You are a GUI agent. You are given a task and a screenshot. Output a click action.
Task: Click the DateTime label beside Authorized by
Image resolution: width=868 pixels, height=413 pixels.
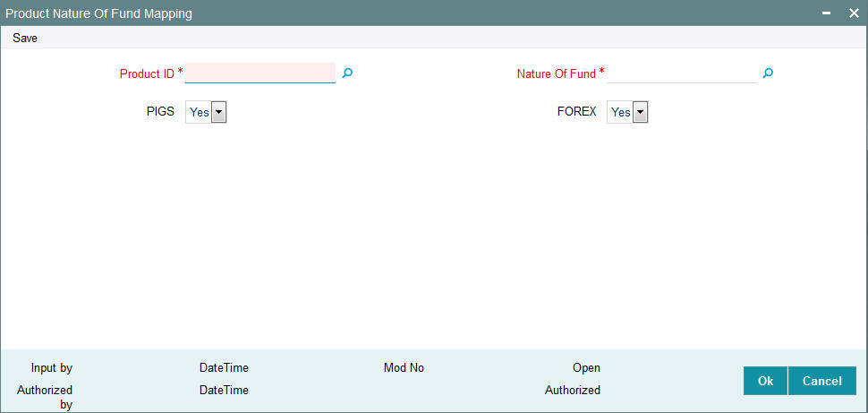(225, 390)
